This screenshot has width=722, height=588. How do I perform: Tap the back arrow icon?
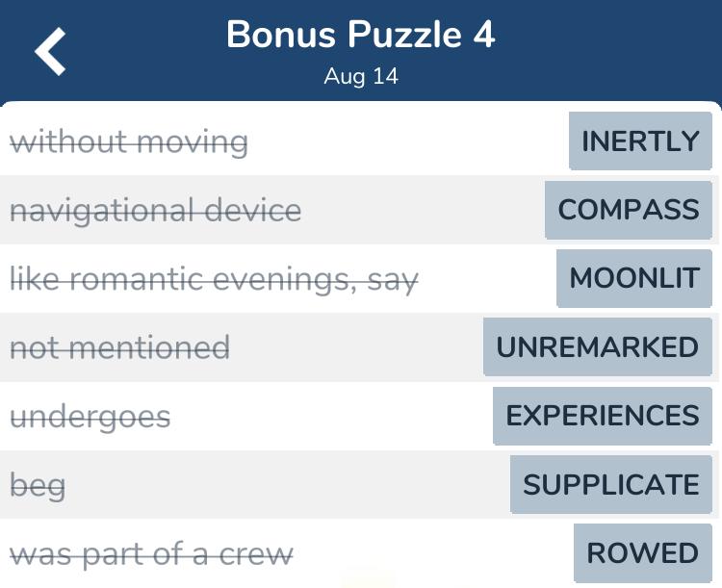pos(51,51)
